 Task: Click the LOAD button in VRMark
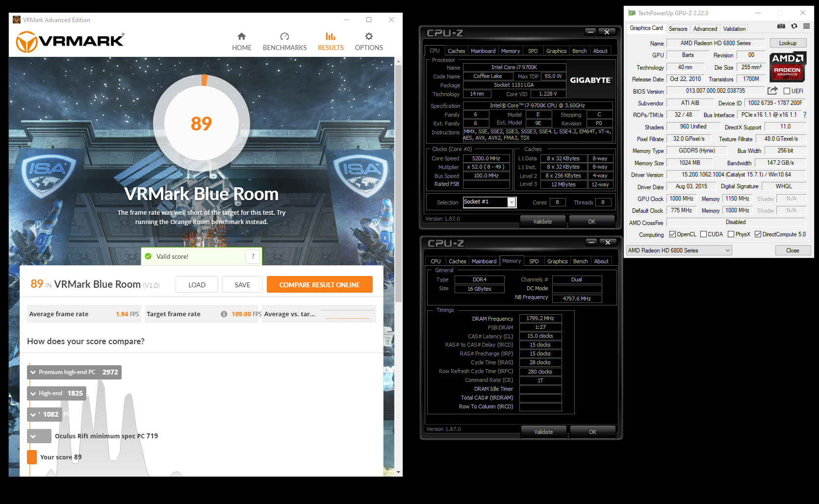[x=197, y=285]
